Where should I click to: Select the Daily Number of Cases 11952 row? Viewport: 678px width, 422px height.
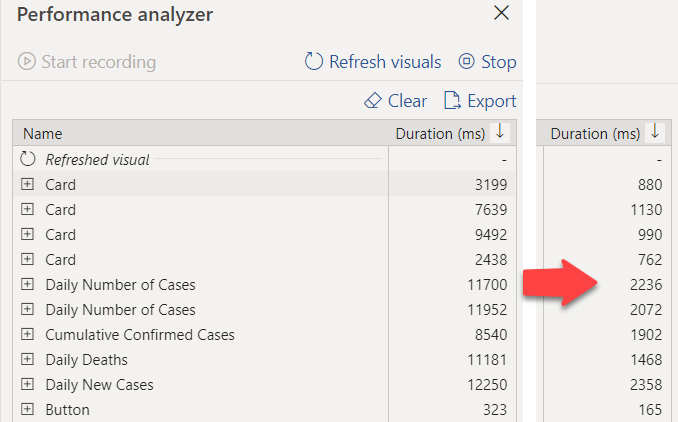(x=265, y=310)
